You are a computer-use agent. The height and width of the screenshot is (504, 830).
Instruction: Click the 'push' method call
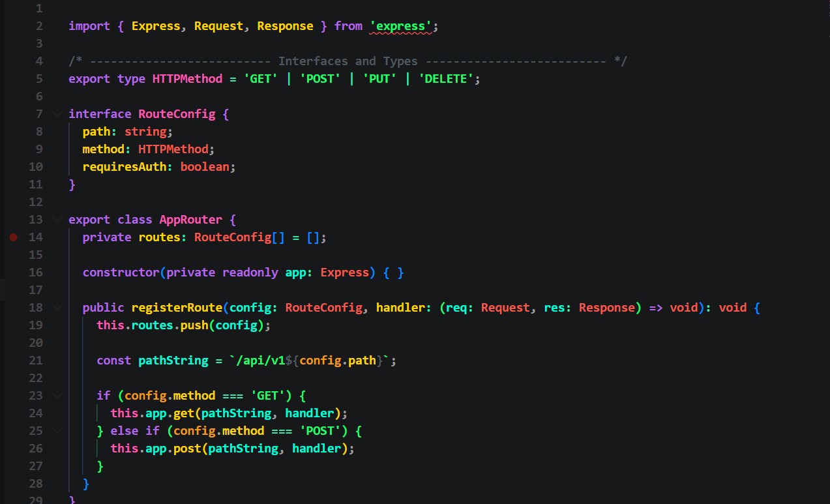(x=194, y=325)
